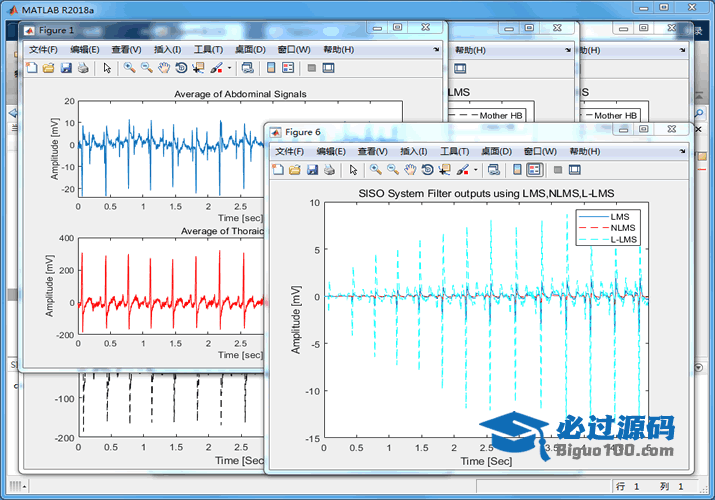
Task: Enable the Pan hand tool in Figure 1
Action: (164, 68)
